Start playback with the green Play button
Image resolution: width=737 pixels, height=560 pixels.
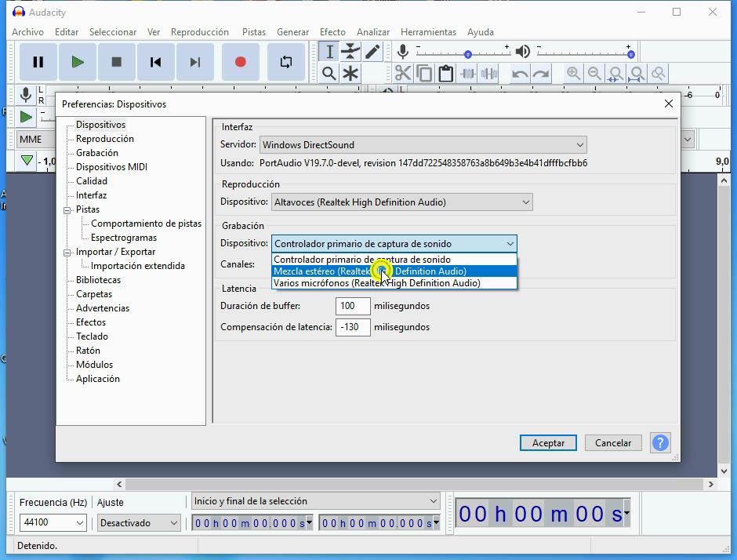point(78,62)
